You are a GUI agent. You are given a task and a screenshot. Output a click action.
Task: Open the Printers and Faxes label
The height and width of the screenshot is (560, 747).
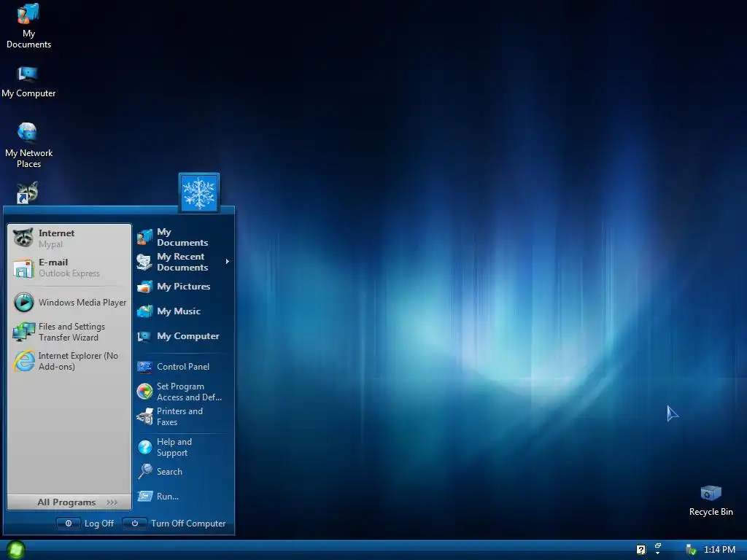point(179,416)
